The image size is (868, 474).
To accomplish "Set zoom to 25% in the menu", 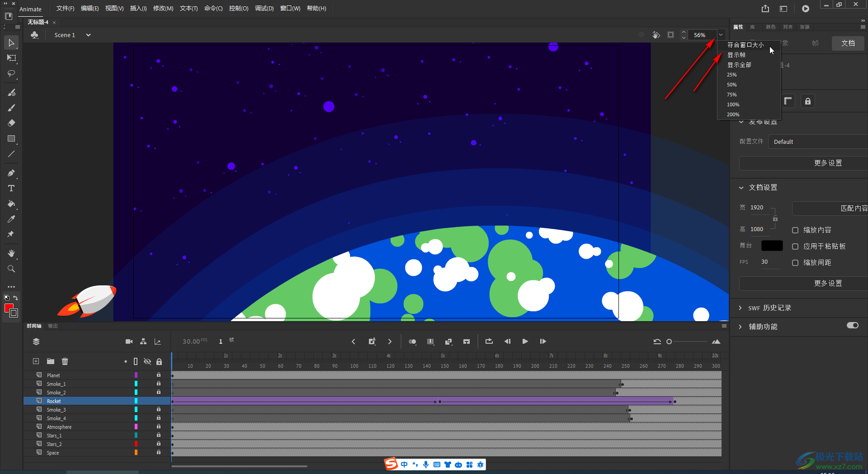I will point(749,75).
